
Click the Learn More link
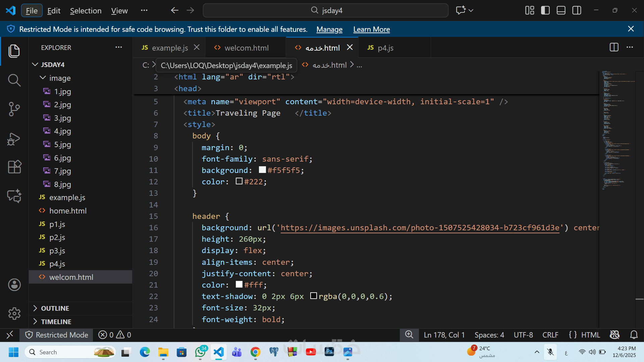click(x=371, y=29)
